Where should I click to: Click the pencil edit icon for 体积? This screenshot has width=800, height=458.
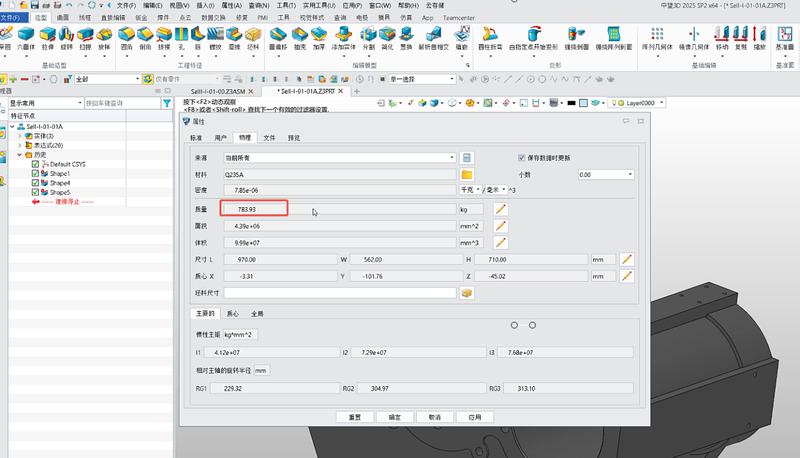pyautogui.click(x=501, y=242)
